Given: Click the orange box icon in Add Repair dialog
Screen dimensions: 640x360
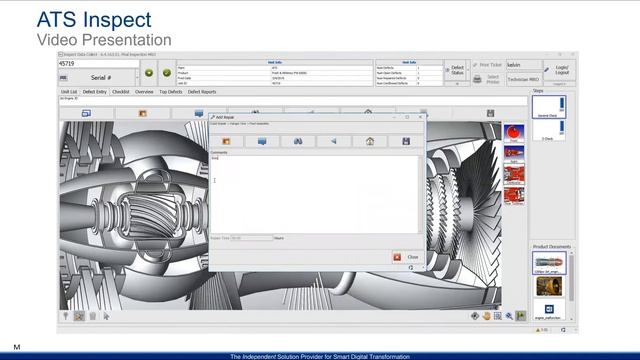Looking at the screenshot, I should (x=226, y=141).
